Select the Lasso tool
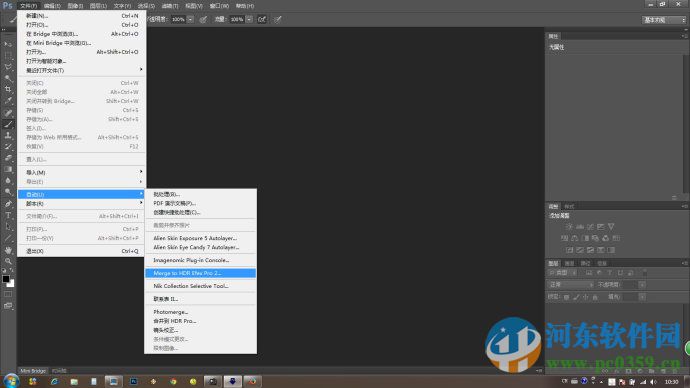Viewport: 690px width, 388px height. (x=8, y=67)
